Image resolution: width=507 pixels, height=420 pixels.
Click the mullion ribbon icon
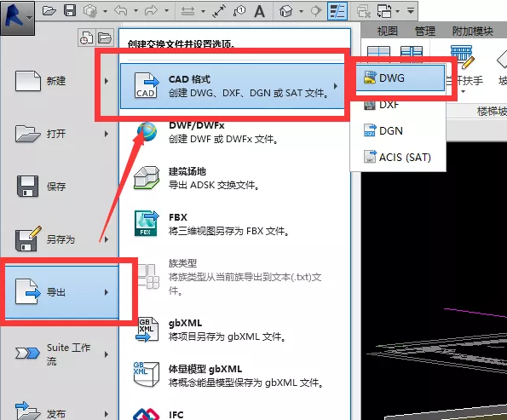click(x=411, y=52)
